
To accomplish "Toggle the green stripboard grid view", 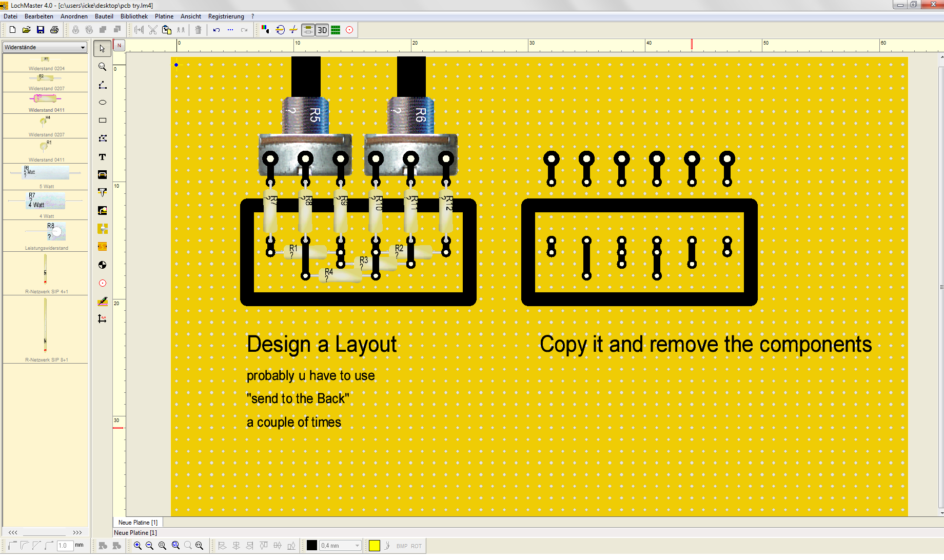I will [336, 30].
